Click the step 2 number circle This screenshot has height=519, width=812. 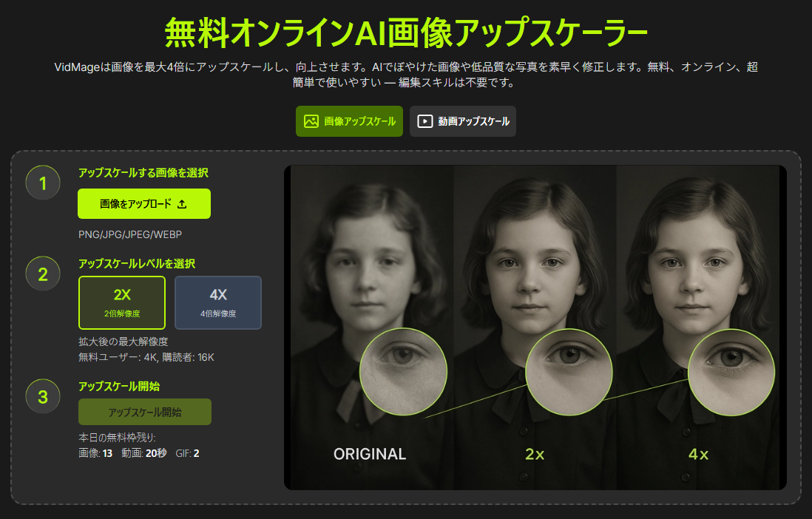click(x=43, y=274)
